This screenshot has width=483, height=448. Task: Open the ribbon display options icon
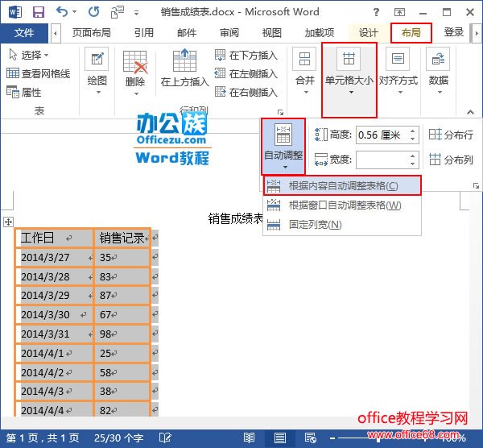[399, 12]
